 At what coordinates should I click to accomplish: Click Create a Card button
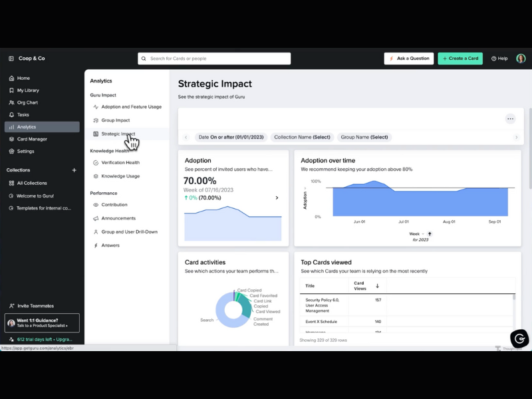tap(460, 59)
